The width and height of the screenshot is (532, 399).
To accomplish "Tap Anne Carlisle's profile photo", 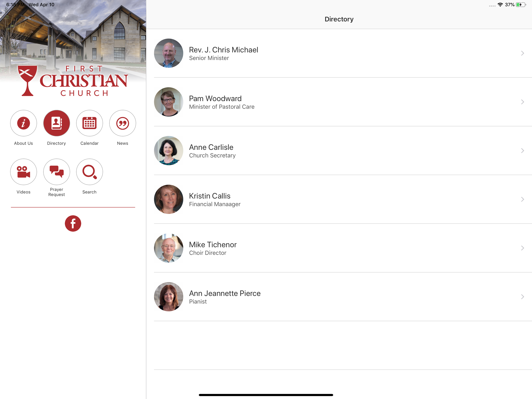I will [169, 151].
